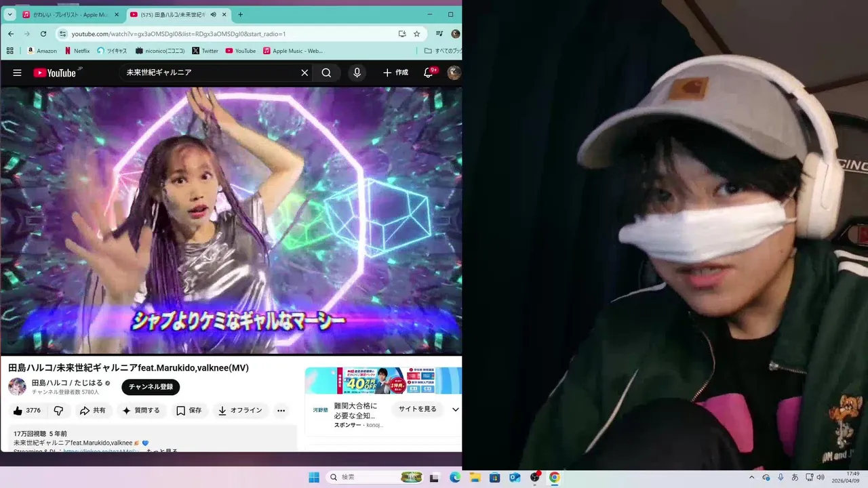Open File Explorer from the taskbar

(475, 477)
